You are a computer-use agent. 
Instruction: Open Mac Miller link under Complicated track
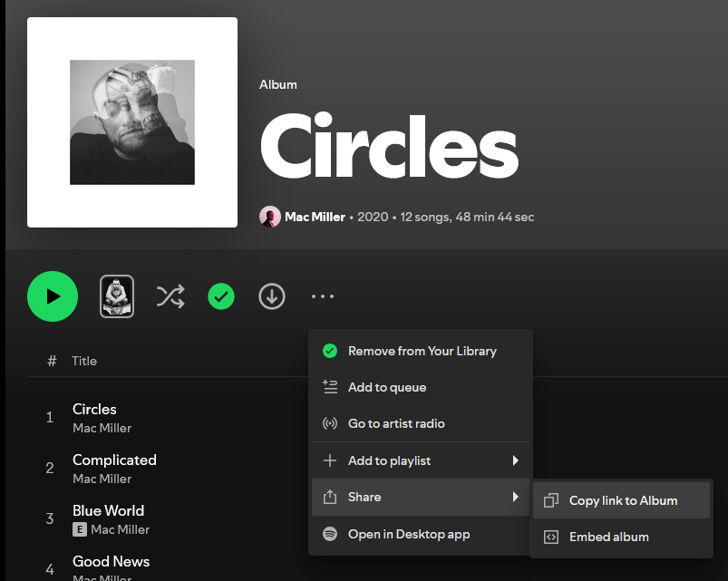tap(102, 479)
